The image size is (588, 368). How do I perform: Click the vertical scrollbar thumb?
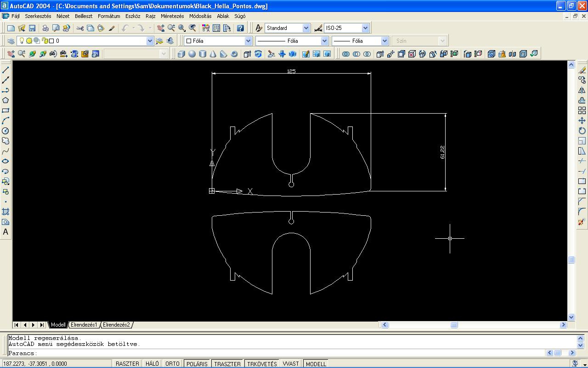point(571,260)
